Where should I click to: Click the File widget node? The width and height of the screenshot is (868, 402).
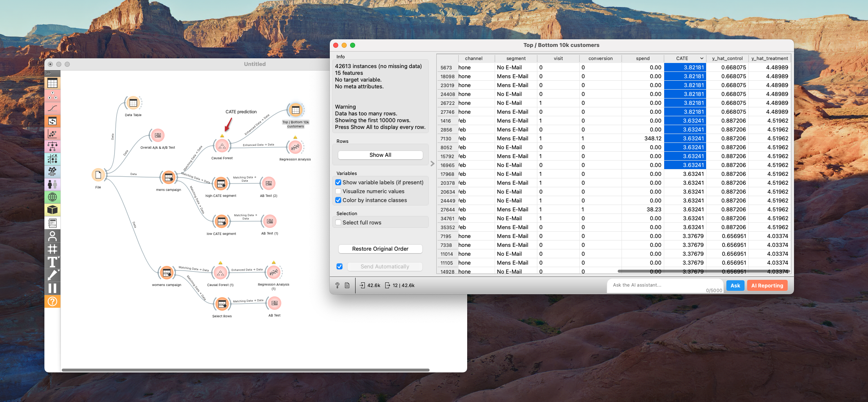[98, 175]
